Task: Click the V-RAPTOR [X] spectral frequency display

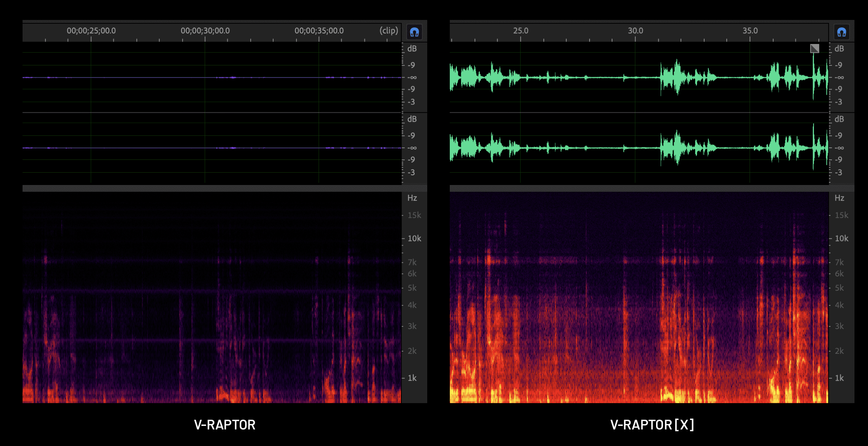Action: [639, 297]
